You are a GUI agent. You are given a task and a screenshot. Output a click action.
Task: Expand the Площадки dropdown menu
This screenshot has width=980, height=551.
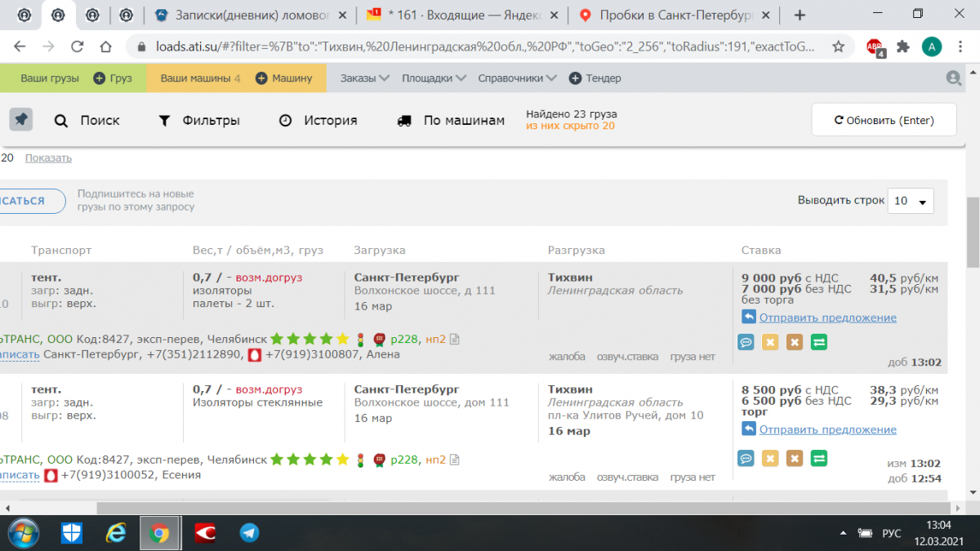click(x=433, y=78)
